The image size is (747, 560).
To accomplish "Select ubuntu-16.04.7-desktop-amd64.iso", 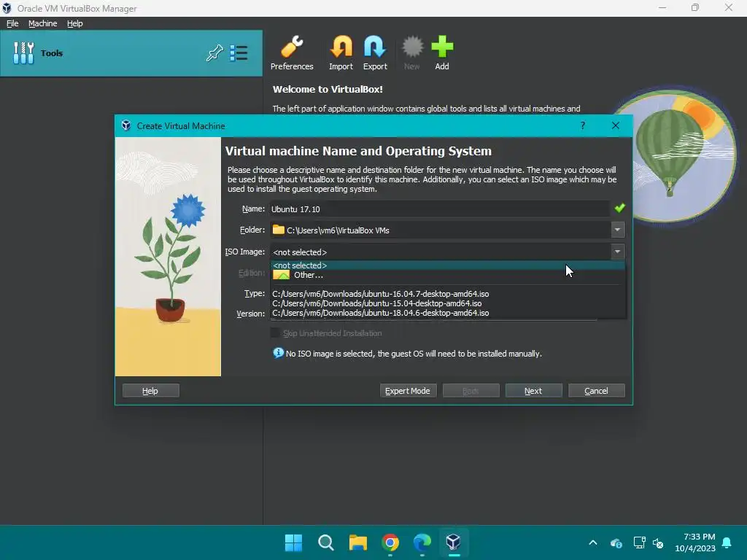I will (x=448, y=294).
